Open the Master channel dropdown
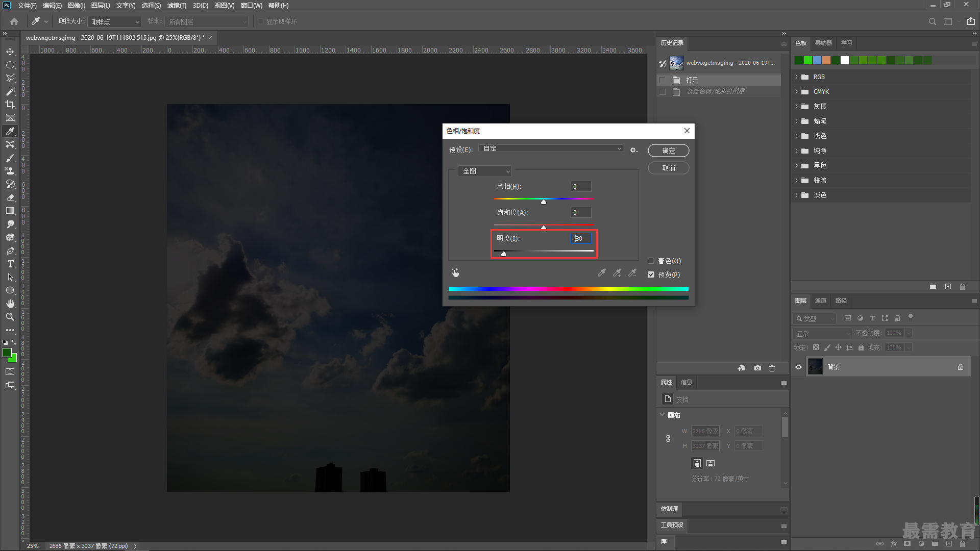 point(484,171)
